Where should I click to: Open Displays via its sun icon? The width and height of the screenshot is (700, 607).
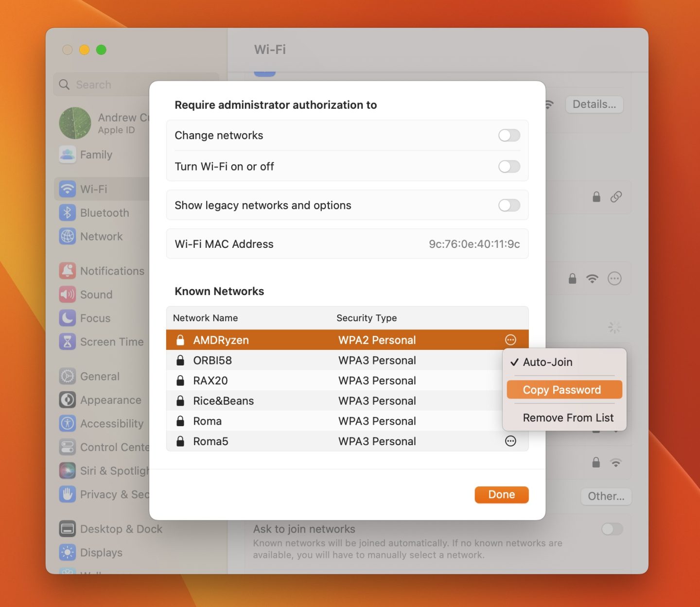click(67, 553)
